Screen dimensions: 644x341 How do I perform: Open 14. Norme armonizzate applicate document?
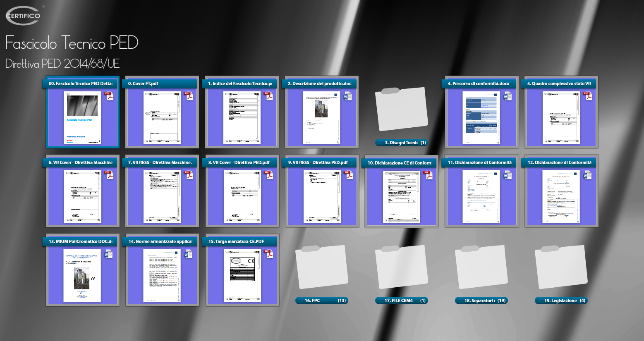point(162,276)
